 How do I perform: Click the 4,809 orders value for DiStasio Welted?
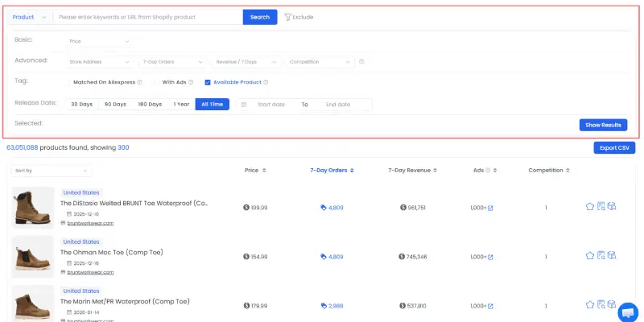click(x=336, y=208)
